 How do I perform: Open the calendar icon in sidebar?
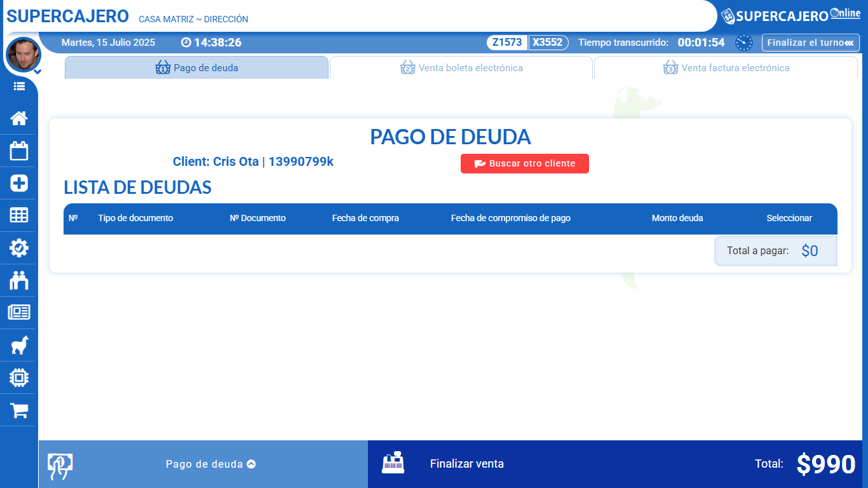[19, 151]
